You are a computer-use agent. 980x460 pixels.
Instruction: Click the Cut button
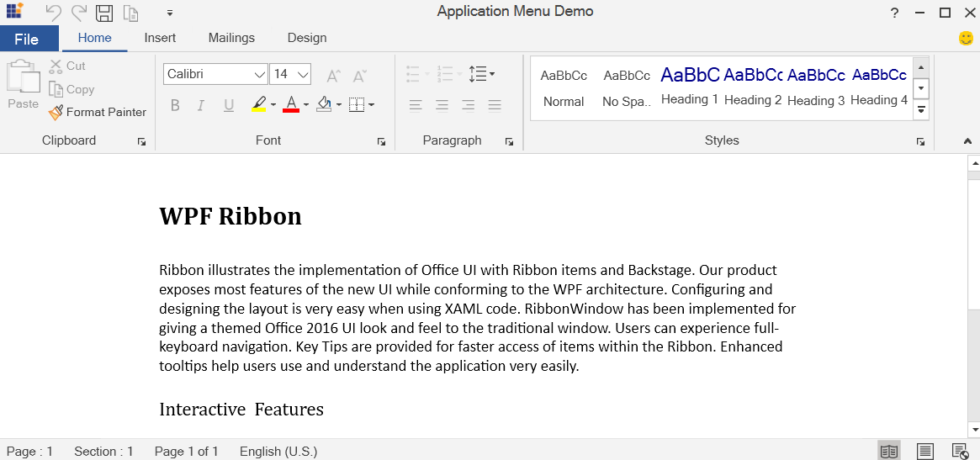67,66
